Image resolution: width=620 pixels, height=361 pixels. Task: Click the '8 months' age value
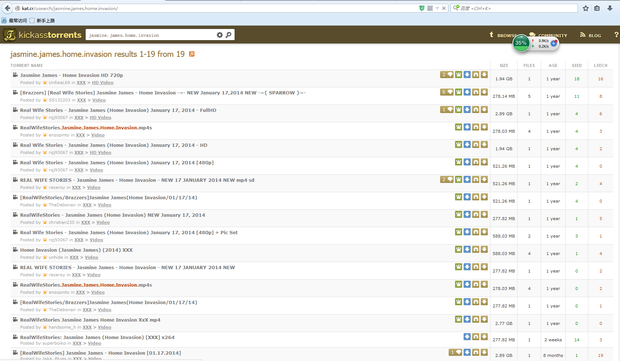pos(553,355)
